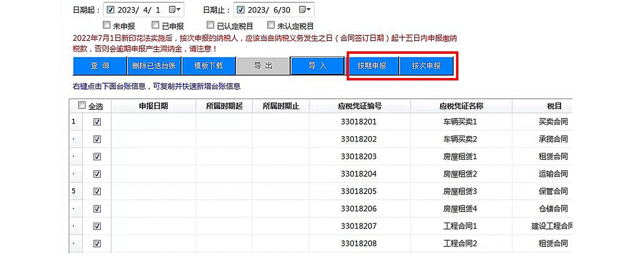Click the 申报日期 column header
Image resolution: width=644 pixels, height=268 pixels.
pos(153,106)
